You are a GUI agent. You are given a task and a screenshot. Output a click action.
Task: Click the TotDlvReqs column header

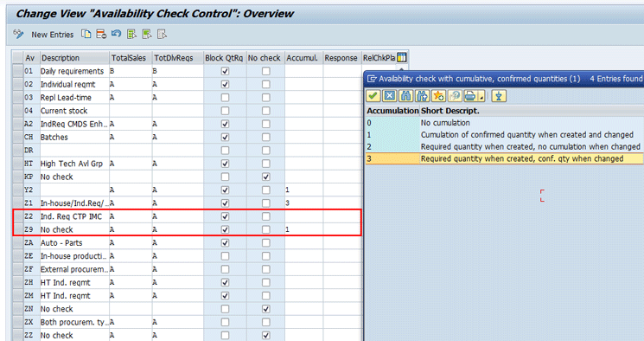click(x=177, y=58)
